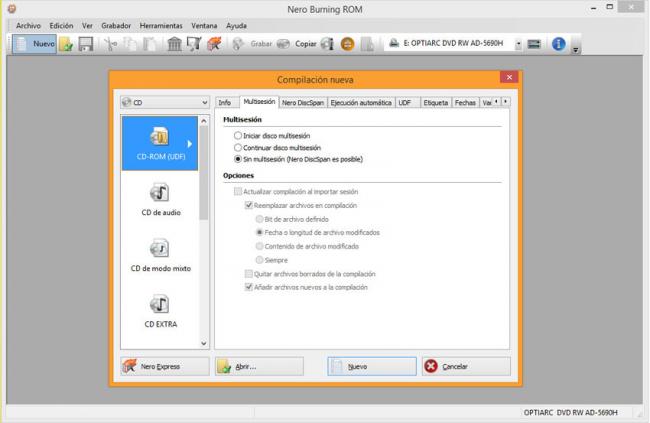Select the CD-ROM (UDF) compilation type

pos(160,143)
